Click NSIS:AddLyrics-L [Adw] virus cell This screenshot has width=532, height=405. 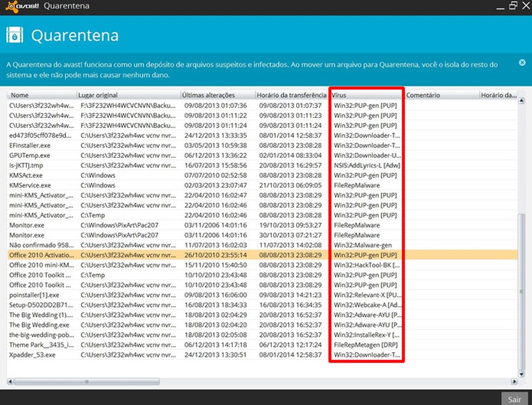(367, 165)
